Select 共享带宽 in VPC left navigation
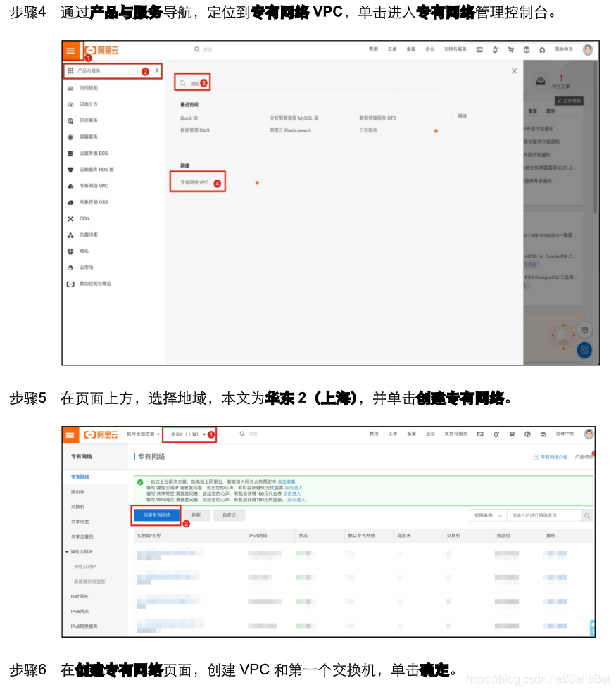The height and width of the screenshot is (692, 616). pyautogui.click(x=80, y=522)
